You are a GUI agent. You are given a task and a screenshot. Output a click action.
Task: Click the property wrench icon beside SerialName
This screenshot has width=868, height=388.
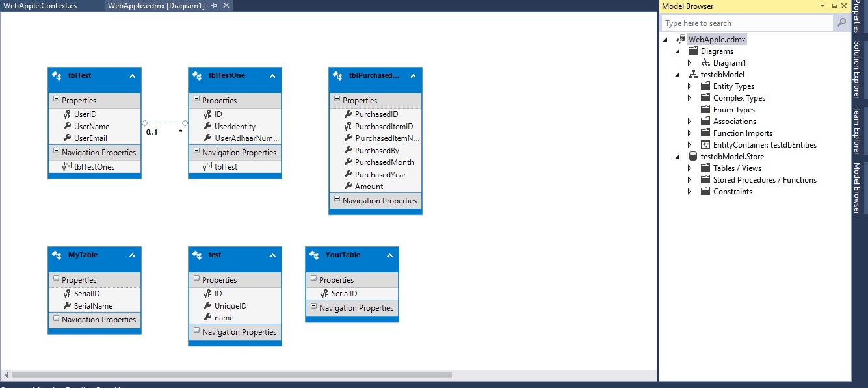click(x=68, y=305)
